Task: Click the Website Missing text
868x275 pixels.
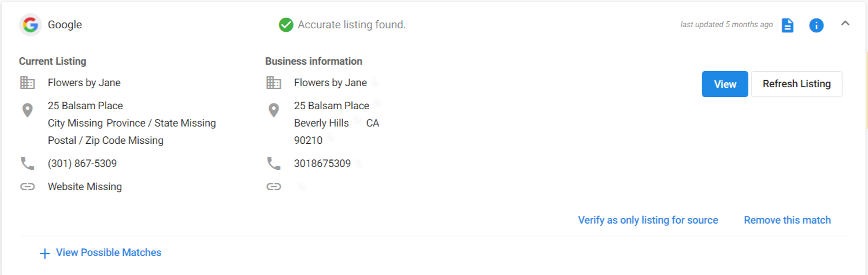Action: 85,187
